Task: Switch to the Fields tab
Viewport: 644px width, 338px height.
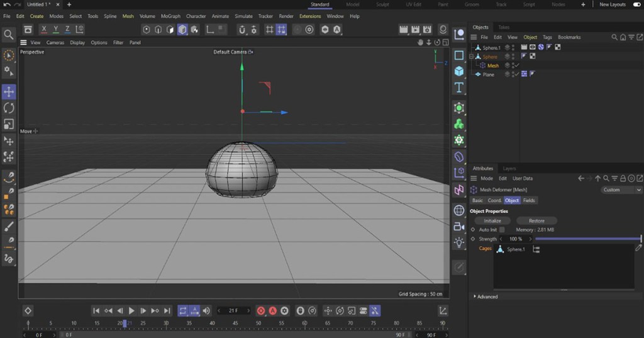Action: click(x=529, y=200)
